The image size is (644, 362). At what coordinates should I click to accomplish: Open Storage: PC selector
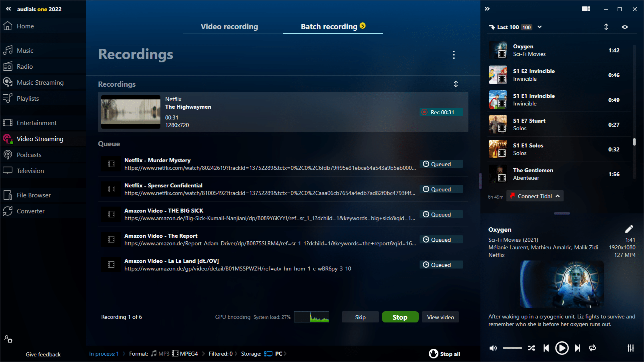point(262,354)
